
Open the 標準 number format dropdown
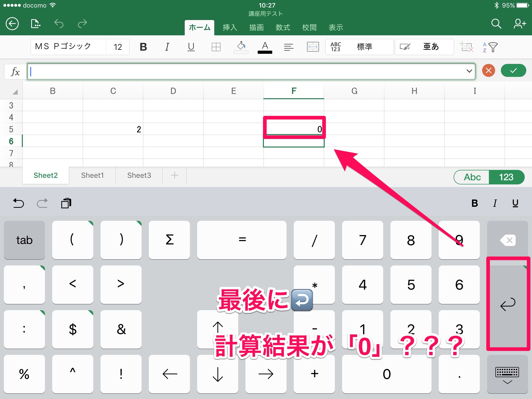359,47
